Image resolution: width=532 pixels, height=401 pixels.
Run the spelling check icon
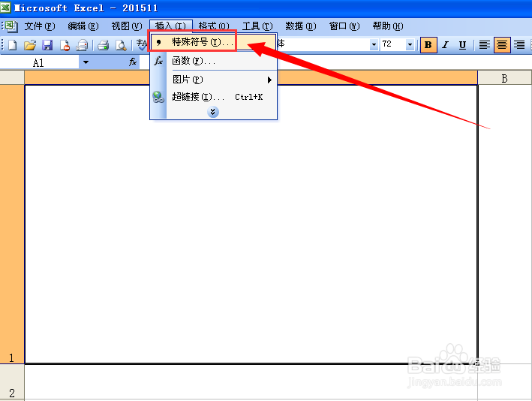click(x=142, y=45)
